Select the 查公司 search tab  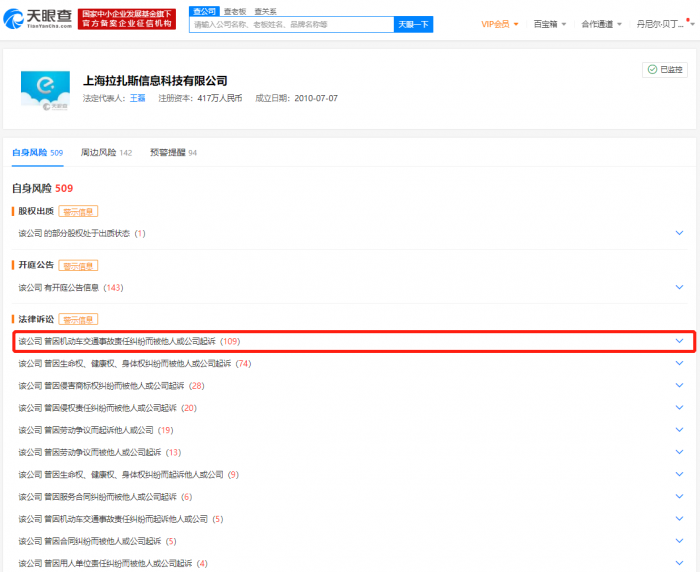[204, 11]
